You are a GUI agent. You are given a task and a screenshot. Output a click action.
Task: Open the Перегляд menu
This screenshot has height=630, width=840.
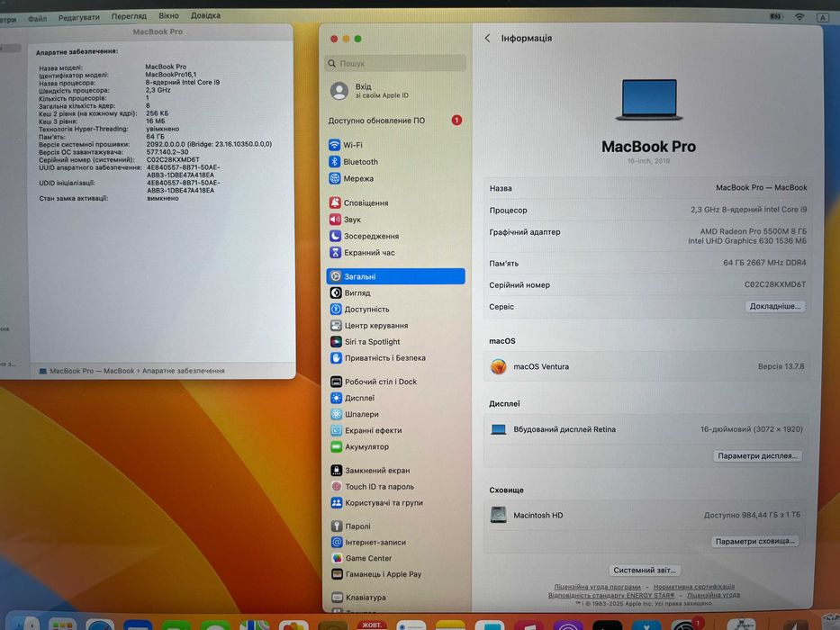tap(129, 16)
